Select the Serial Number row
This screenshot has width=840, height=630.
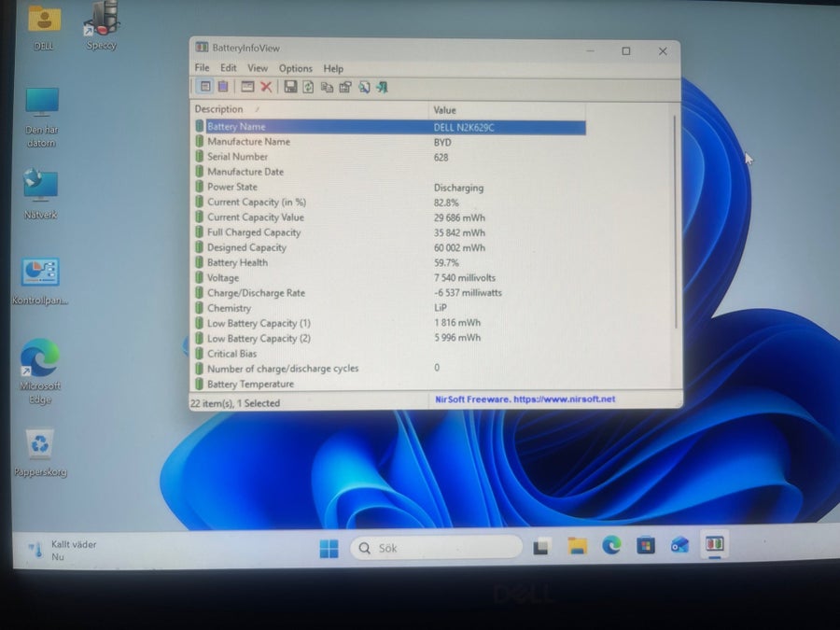[389, 157]
